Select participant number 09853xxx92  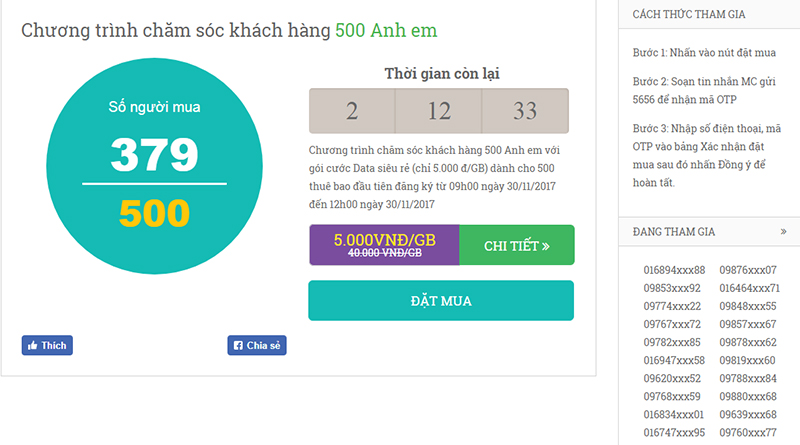(672, 288)
